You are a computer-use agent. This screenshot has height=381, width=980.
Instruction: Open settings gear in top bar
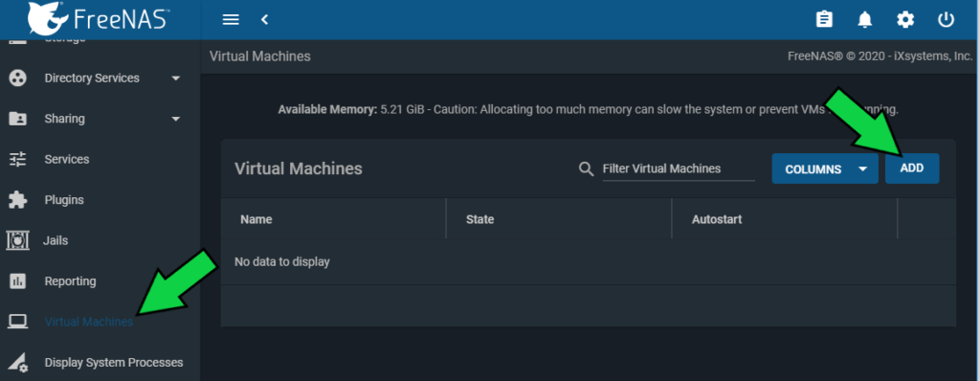coord(905,20)
